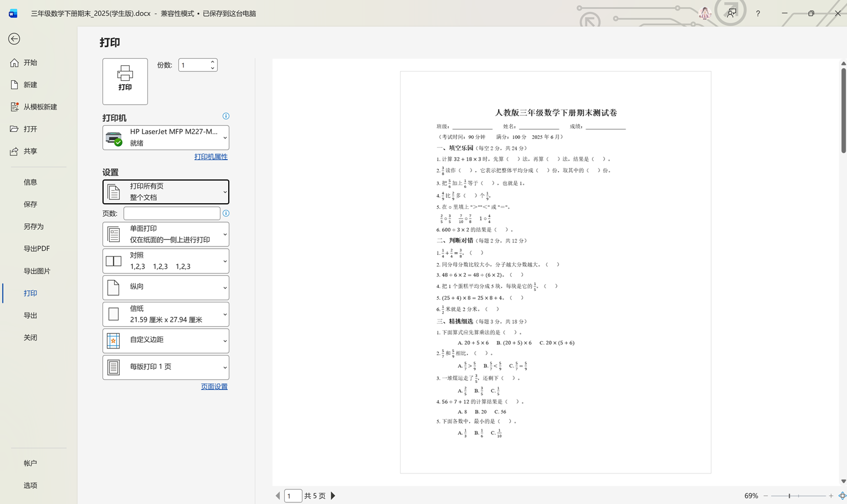
Task: Click the current page number box
Action: [x=293, y=496]
